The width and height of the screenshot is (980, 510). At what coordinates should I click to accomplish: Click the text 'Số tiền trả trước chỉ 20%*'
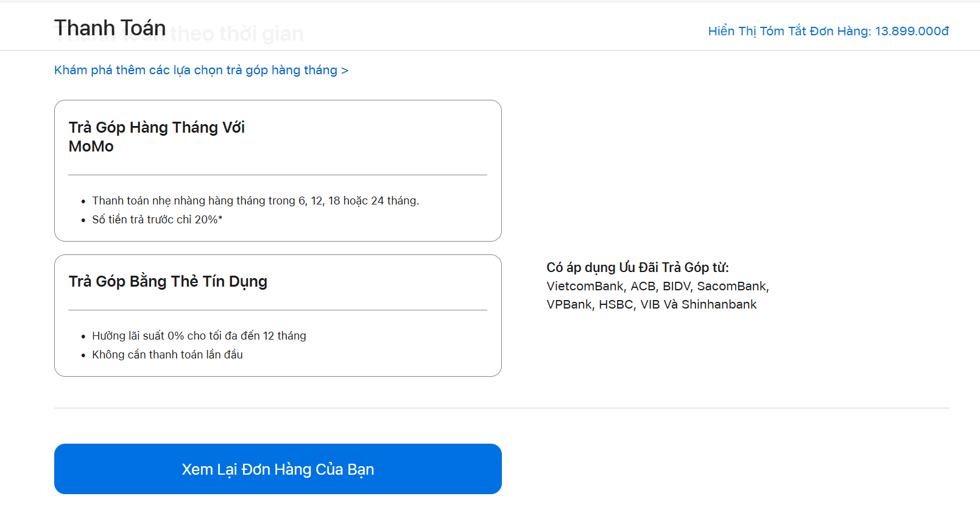[157, 220]
